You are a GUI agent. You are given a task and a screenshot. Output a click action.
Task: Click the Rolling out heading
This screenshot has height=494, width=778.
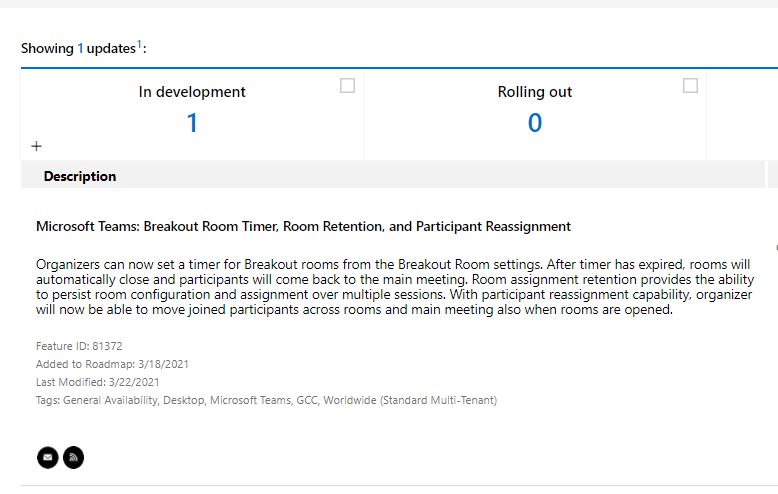pos(535,92)
